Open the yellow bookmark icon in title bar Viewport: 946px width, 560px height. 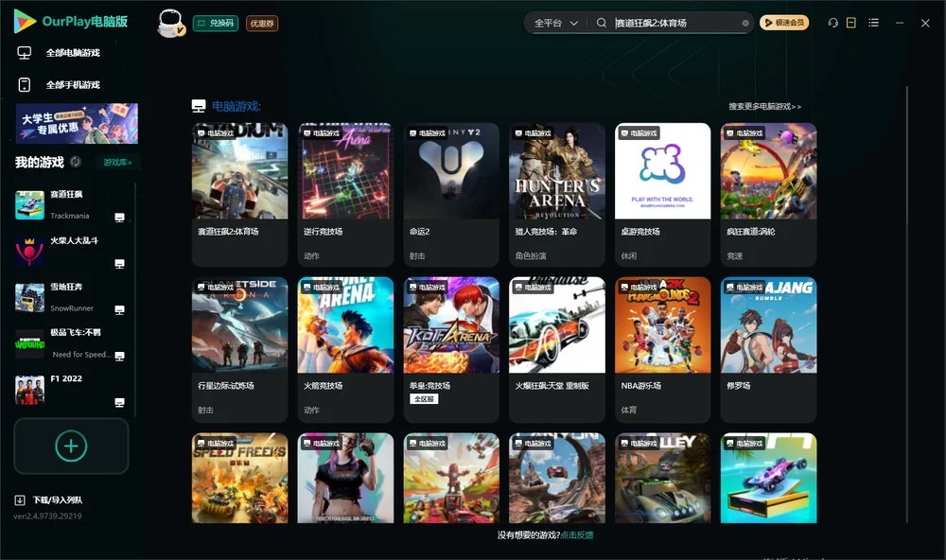pos(850,23)
